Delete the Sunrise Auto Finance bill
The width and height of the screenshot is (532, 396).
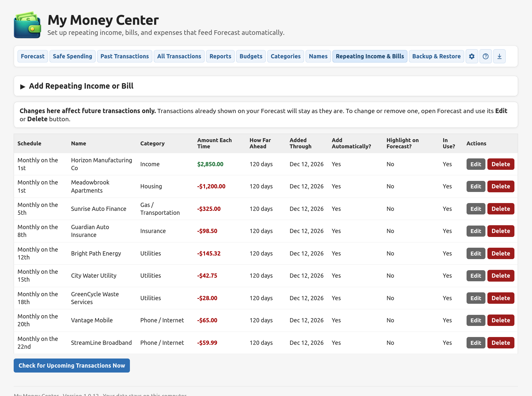point(501,209)
